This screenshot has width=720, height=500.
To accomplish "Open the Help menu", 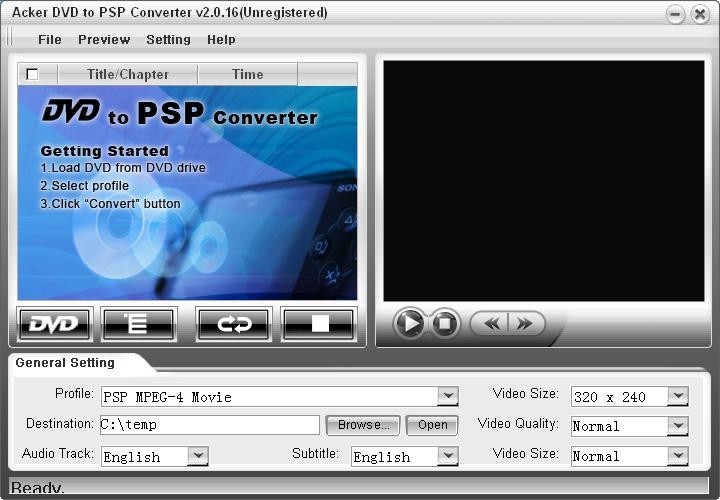I will coord(221,40).
